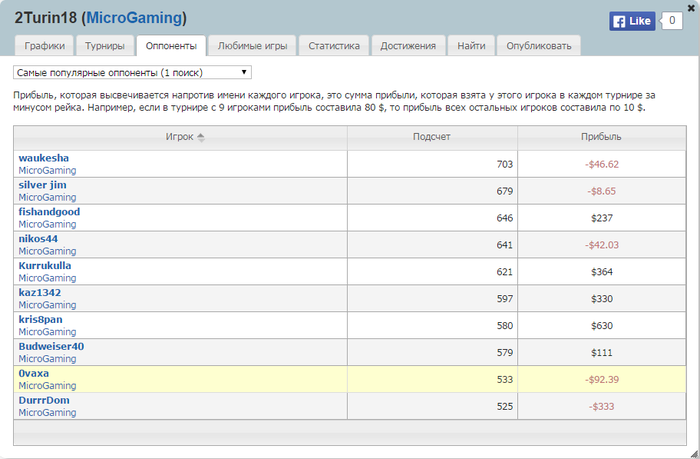700x459 pixels.
Task: Switch to the Найти tab
Action: coord(471,46)
